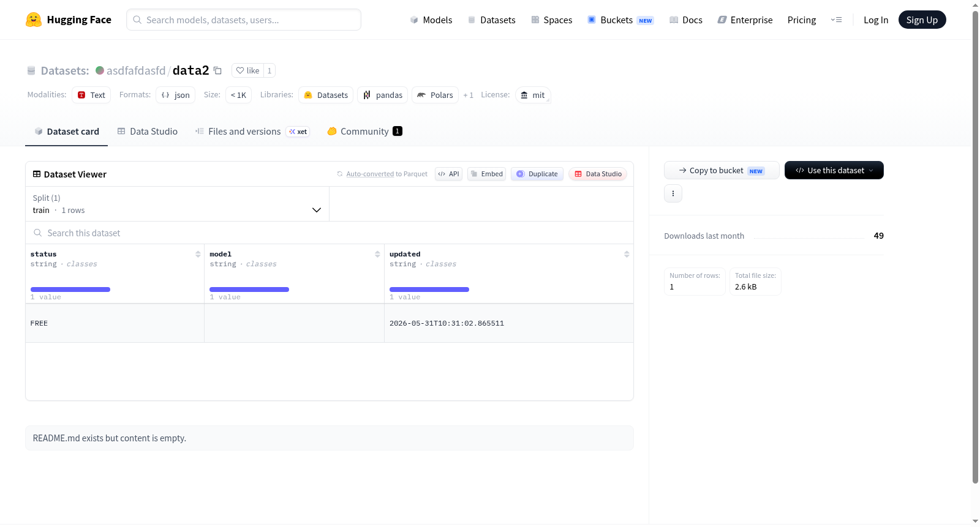Open Data Studio from viewer header
This screenshot has width=980, height=527.
pos(598,174)
